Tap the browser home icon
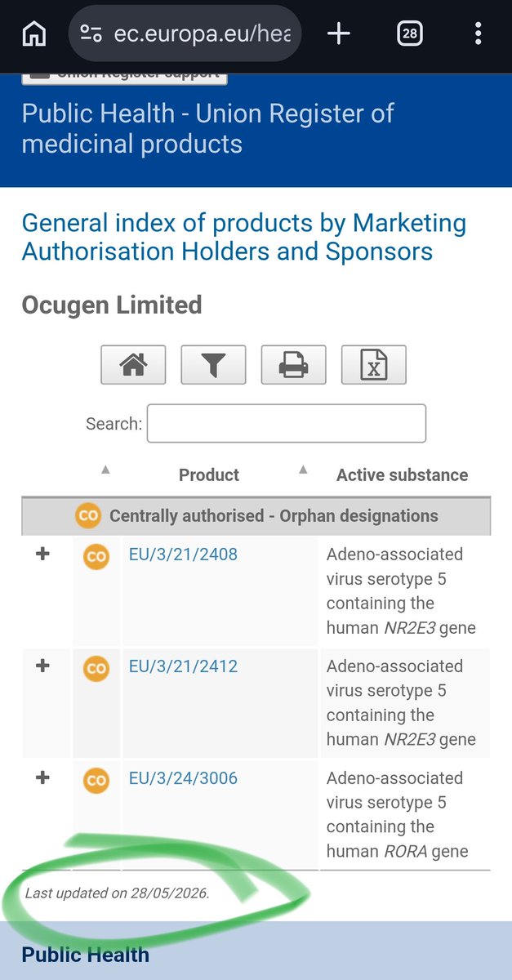512x980 pixels. (33, 33)
